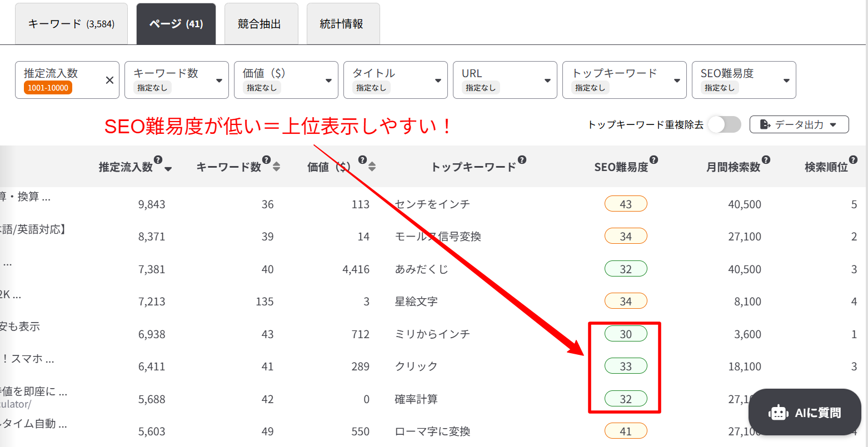Click help icon next to 推定流入数 header
The height and width of the screenshot is (447, 868).
coord(158,160)
